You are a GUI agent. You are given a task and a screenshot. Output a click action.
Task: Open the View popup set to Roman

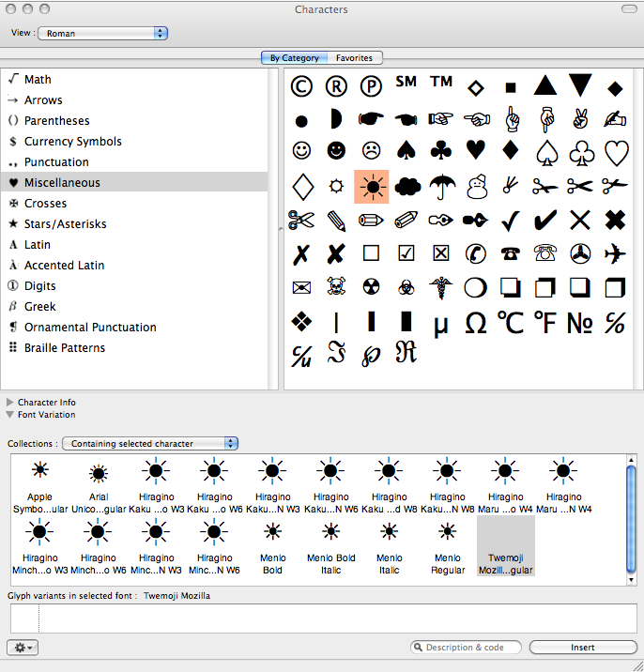click(x=102, y=34)
